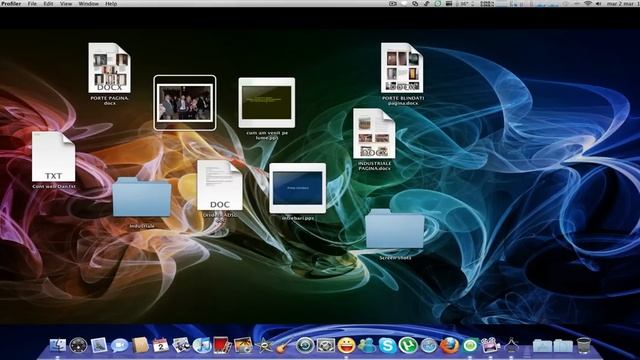Screen dimensions: 640x360
Task: Launch Photo Booth from the Dock
Action: pyautogui.click(x=222, y=346)
